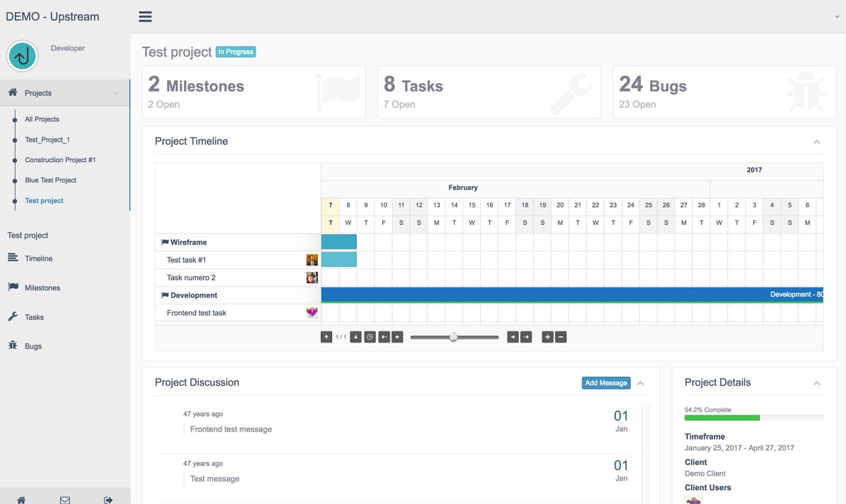Screen dimensions: 846x504
Task: Click the Milestones flag icon in sidebar
Action: click(x=13, y=287)
